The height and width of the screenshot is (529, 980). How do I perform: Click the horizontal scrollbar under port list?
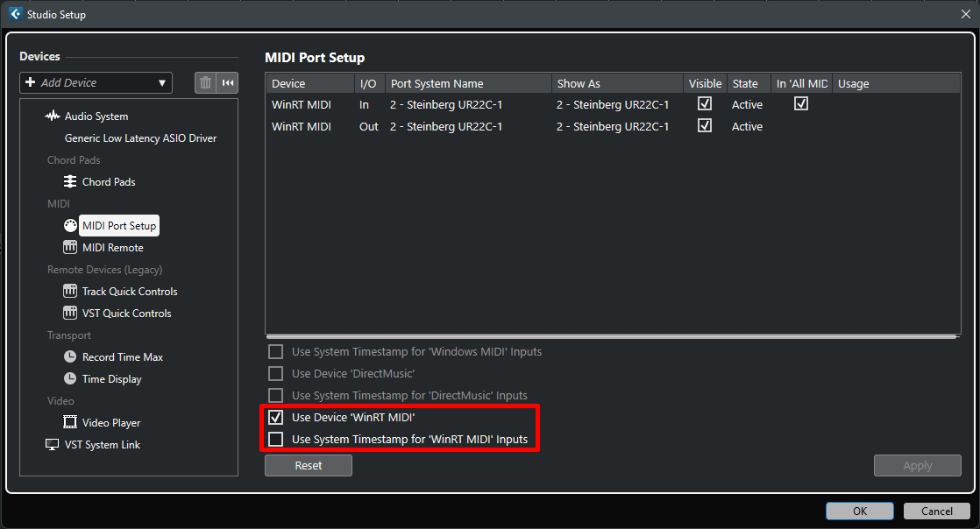coord(611,336)
